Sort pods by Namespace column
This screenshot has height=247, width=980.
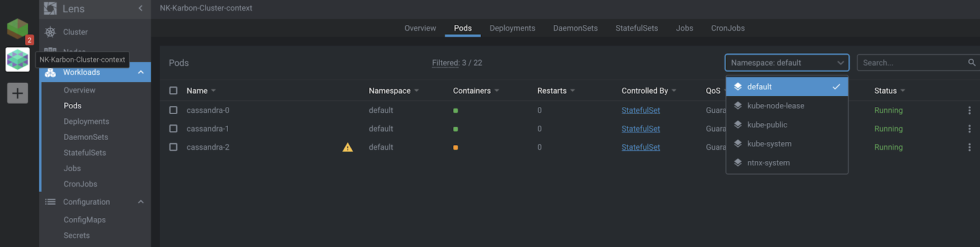tap(394, 91)
